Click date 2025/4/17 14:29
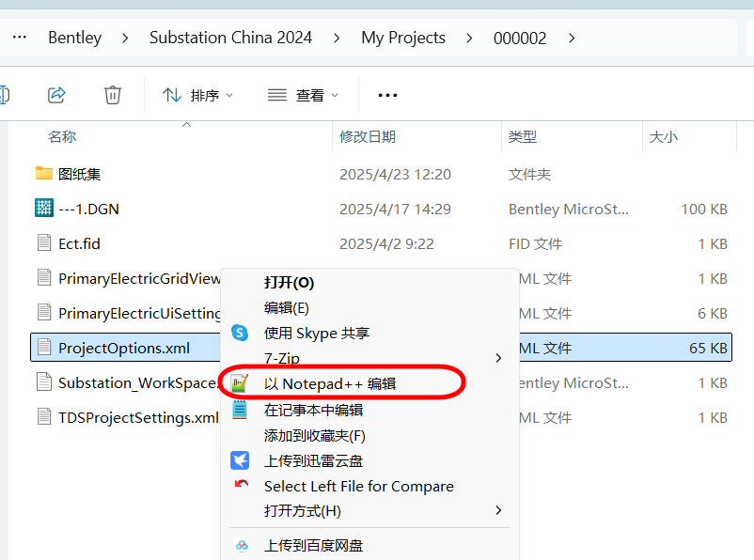 (395, 209)
